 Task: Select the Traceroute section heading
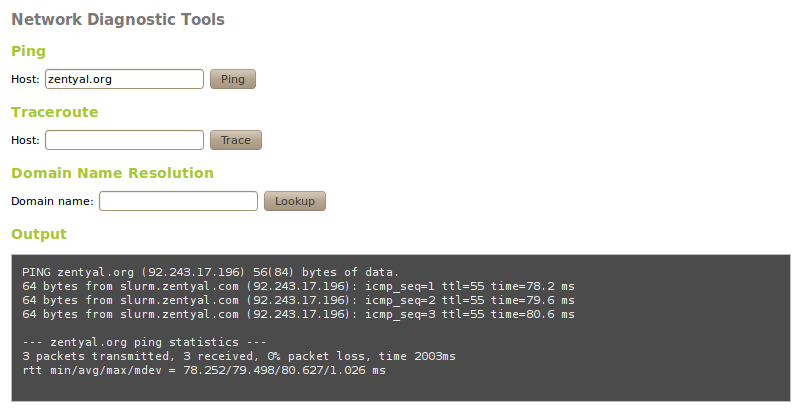[54, 112]
